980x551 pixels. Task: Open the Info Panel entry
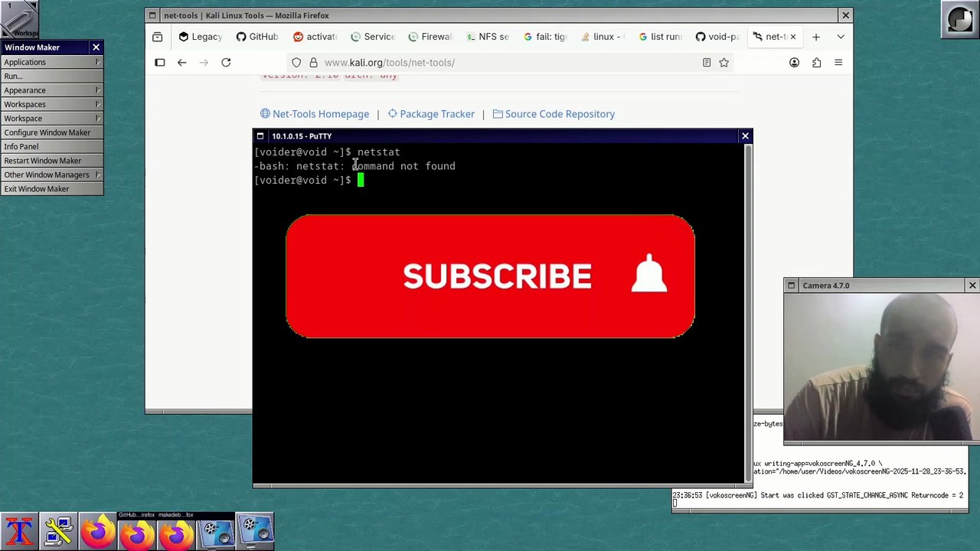[x=52, y=146]
